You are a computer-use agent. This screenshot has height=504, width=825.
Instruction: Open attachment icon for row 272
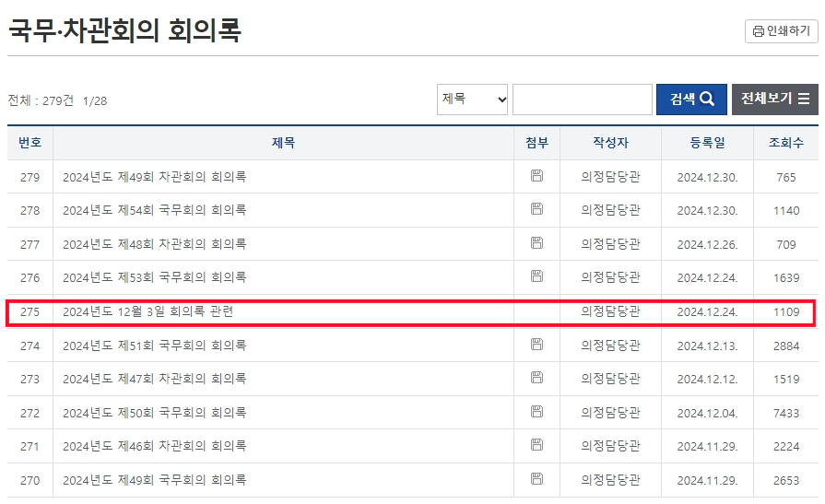tap(536, 412)
